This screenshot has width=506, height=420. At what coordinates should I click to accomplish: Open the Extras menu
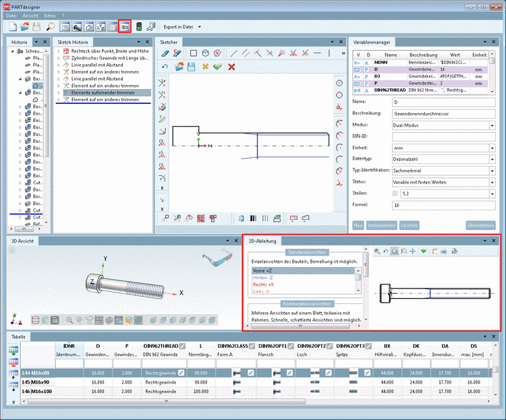click(50, 16)
